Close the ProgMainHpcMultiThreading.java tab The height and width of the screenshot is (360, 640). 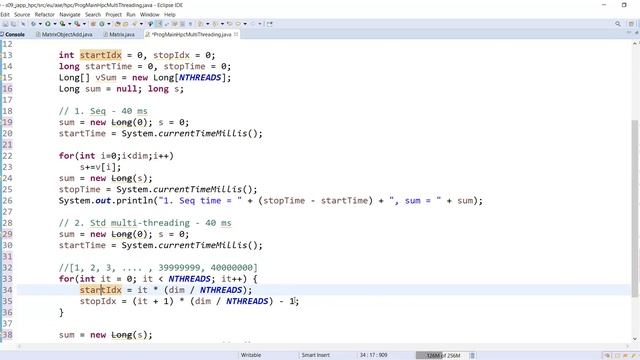tap(236, 35)
